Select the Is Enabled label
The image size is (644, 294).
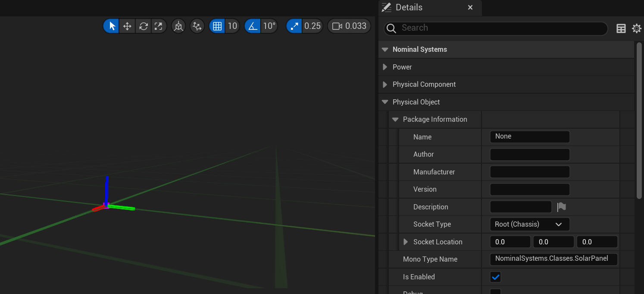[419, 277]
